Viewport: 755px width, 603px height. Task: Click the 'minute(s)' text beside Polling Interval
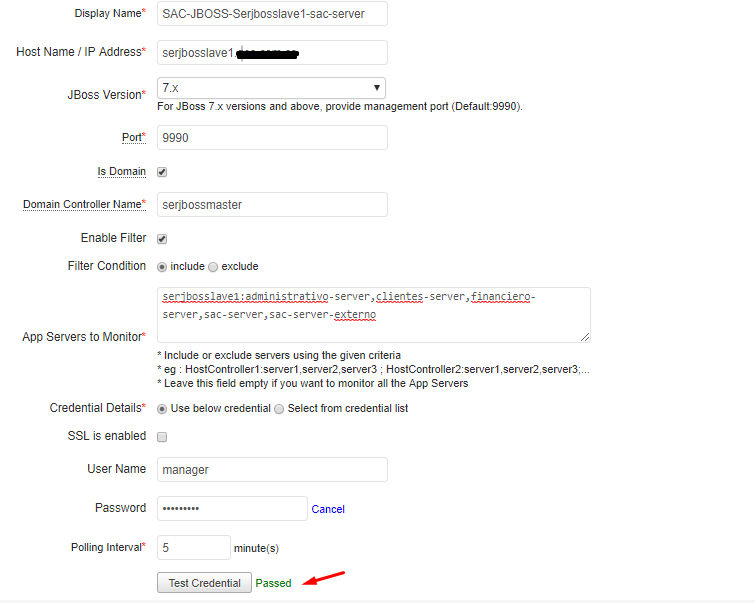[x=256, y=548]
